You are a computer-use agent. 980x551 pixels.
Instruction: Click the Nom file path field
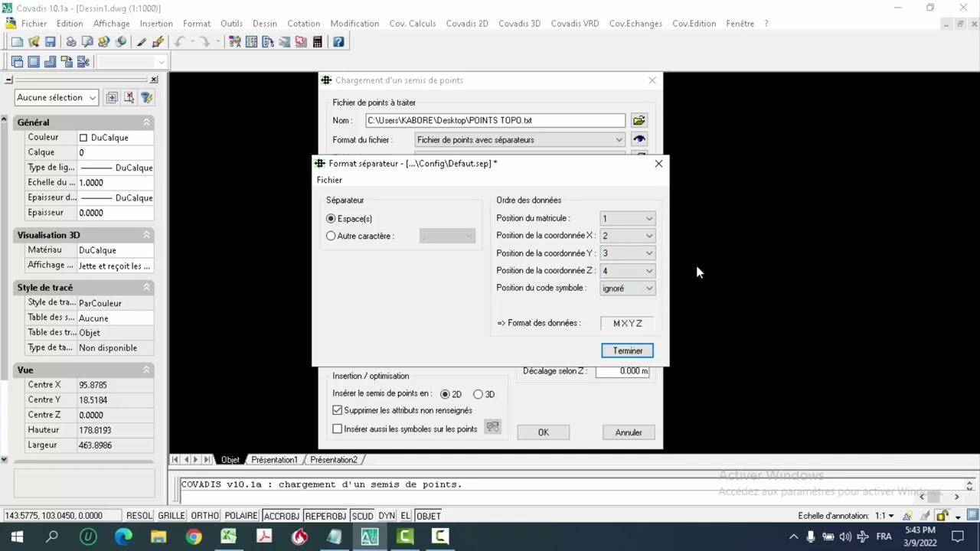coord(495,120)
